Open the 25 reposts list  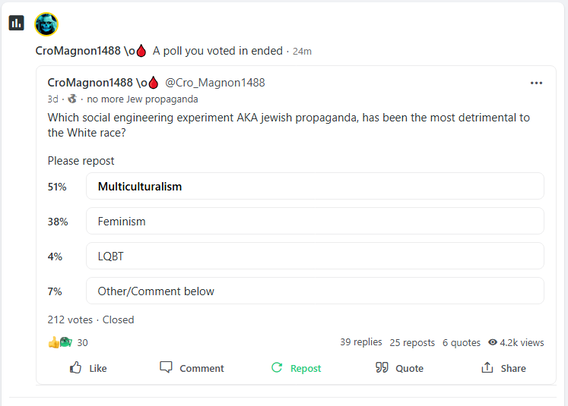[x=412, y=342]
